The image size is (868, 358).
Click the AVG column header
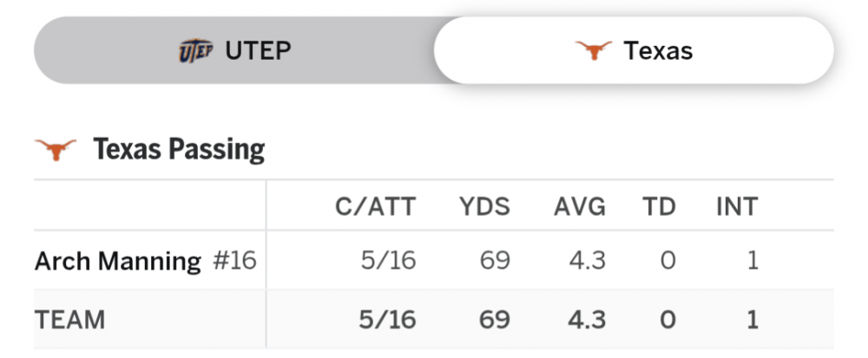coord(580,206)
